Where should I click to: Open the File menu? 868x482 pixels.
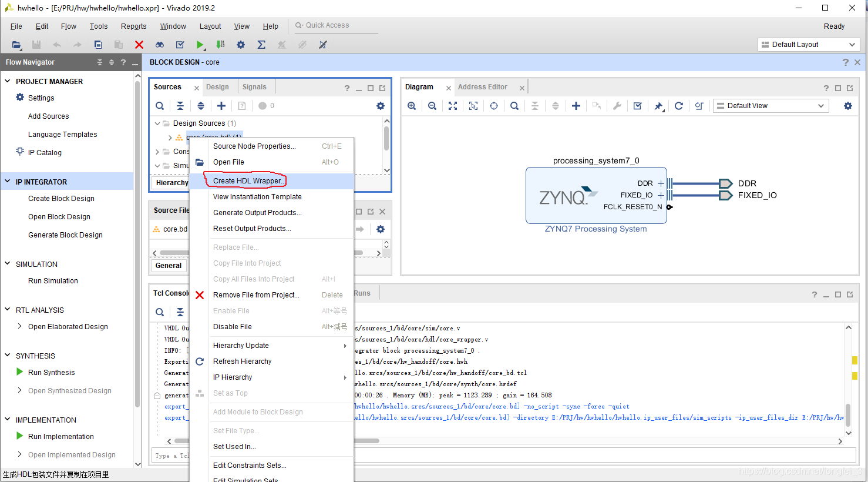coord(16,26)
